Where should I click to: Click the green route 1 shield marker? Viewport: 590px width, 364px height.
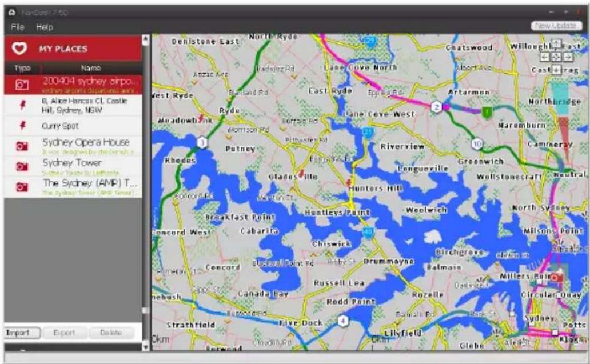tap(487, 112)
